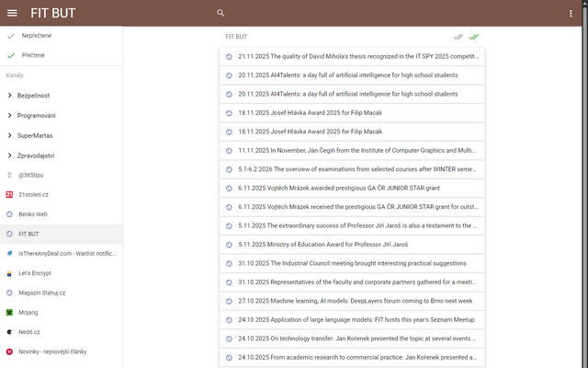The width and height of the screenshot is (588, 368).
Task: Expand the Zpravodajství channel group
Action: pyautogui.click(x=62, y=155)
